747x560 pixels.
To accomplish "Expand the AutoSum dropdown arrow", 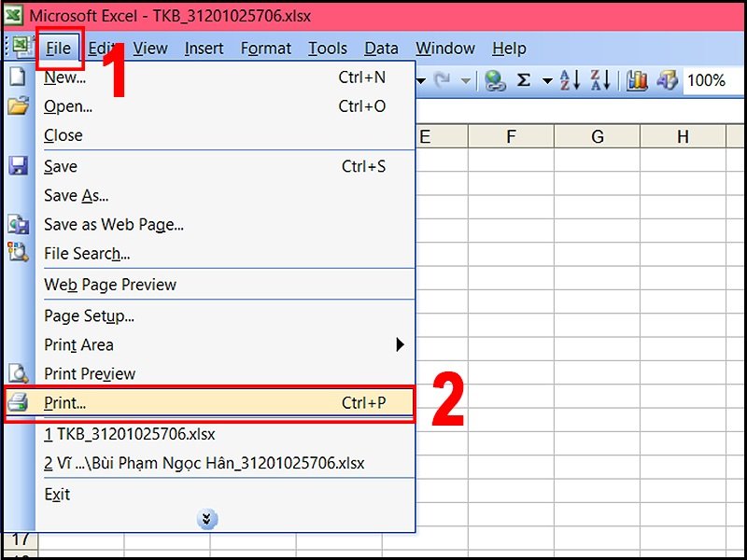I will pos(546,79).
